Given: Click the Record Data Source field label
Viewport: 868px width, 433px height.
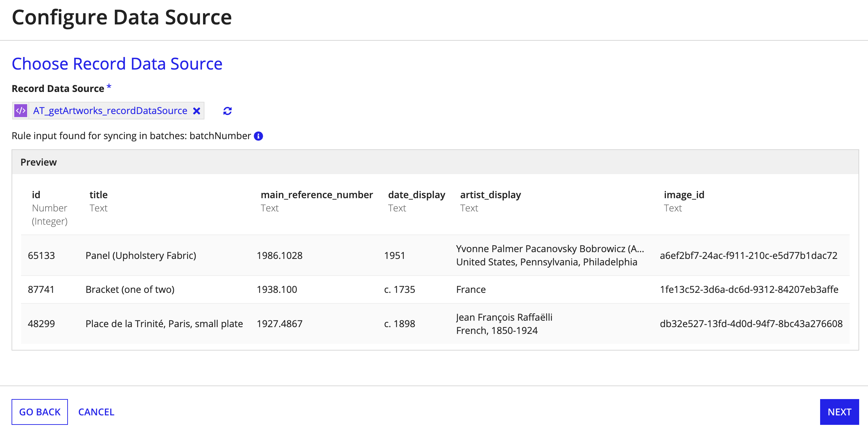Looking at the screenshot, I should tap(58, 89).
